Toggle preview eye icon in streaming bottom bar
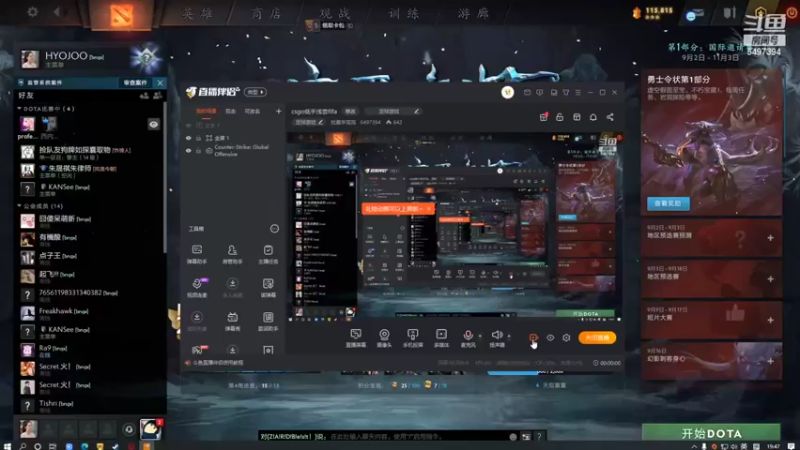 550,337
